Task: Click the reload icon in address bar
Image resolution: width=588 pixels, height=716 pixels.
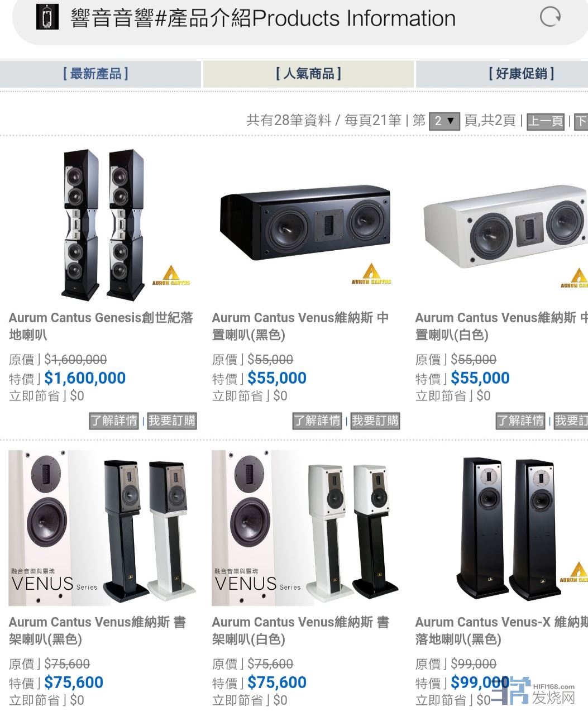Action: 550,17
